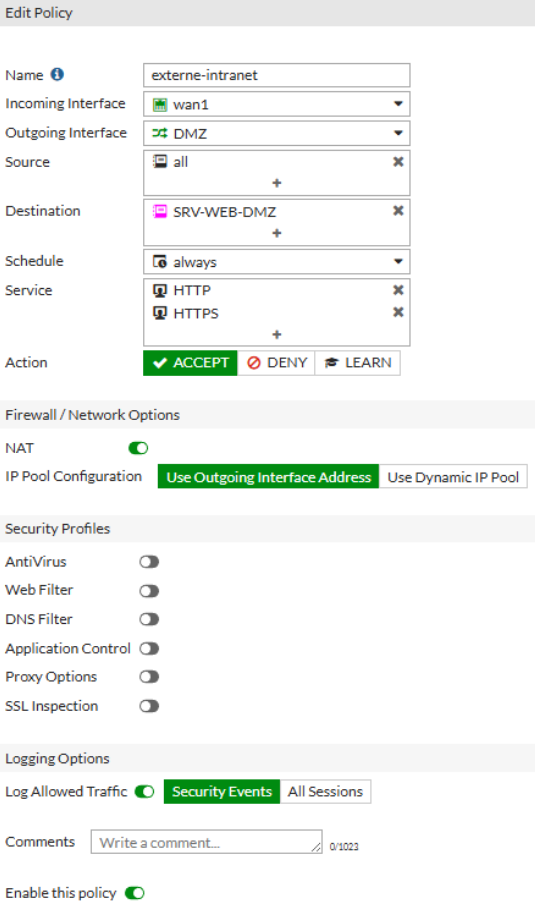Click into the Comments text field

pos(206,842)
